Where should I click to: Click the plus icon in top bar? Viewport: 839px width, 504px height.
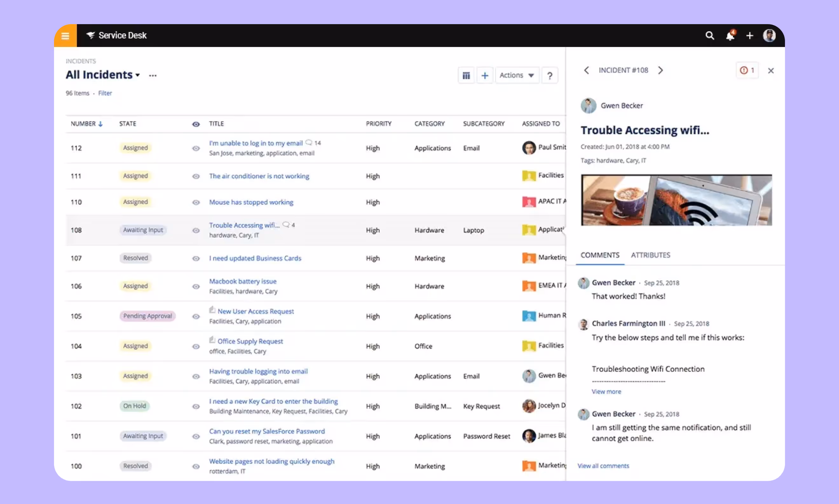pos(750,36)
